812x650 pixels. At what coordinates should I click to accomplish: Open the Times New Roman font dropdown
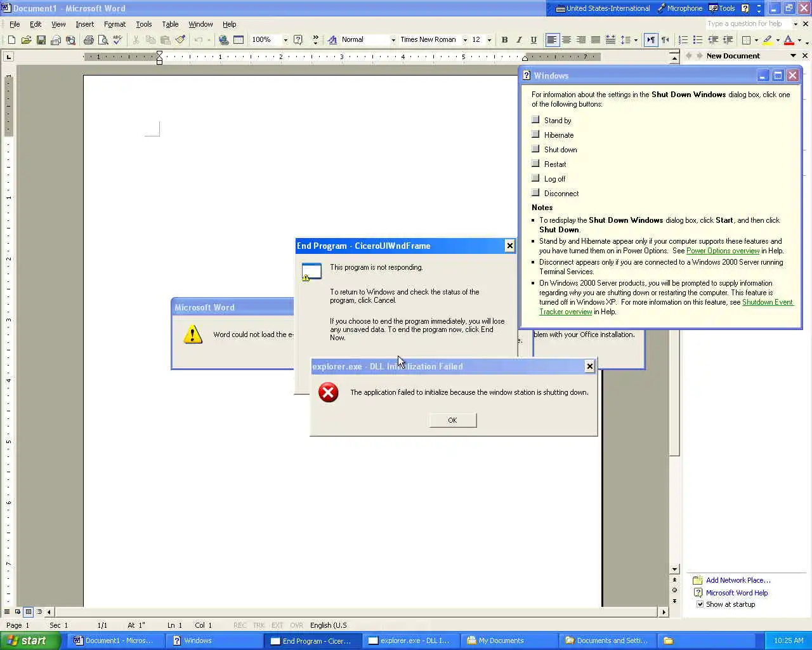[465, 40]
